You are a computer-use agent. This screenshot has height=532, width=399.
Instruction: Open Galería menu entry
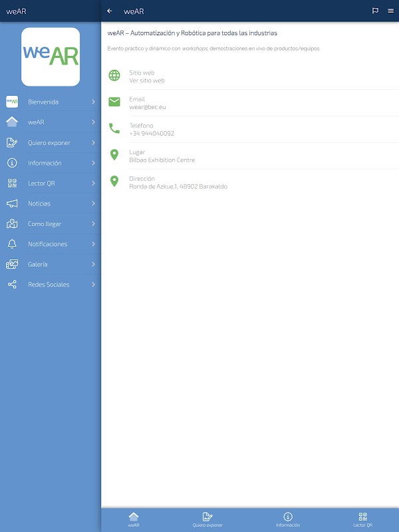coord(51,264)
